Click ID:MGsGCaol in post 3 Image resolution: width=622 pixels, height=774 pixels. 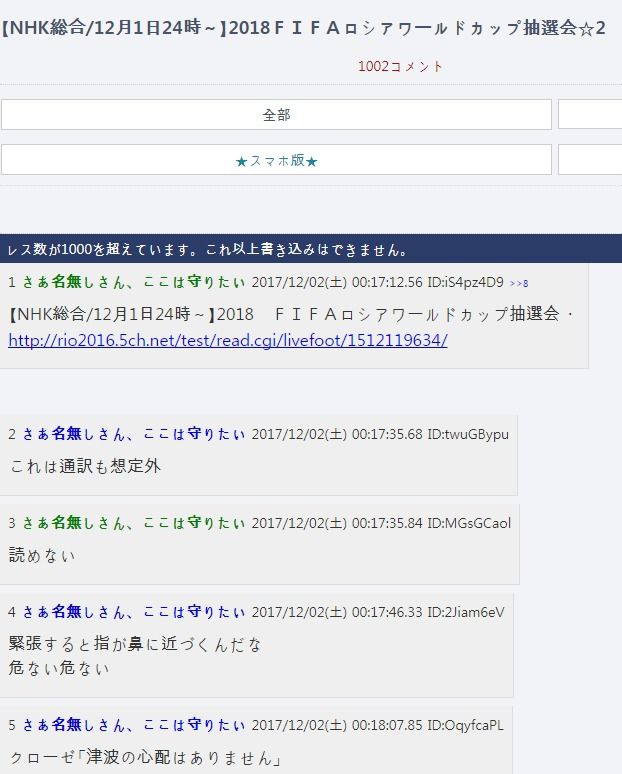click(469, 523)
